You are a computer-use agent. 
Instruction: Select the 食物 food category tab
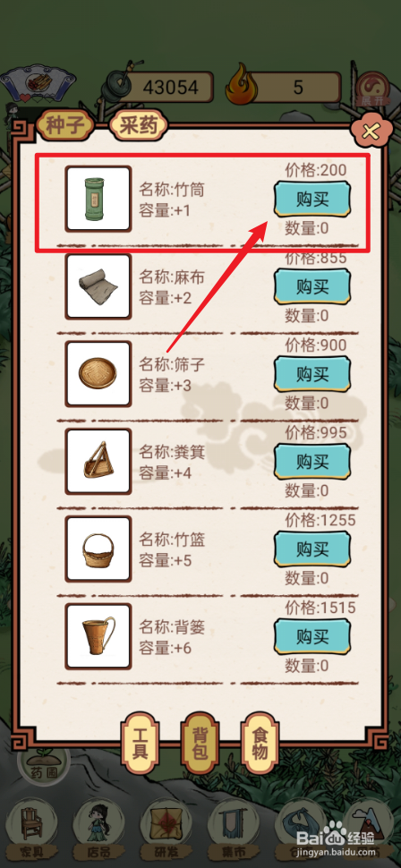260,743
